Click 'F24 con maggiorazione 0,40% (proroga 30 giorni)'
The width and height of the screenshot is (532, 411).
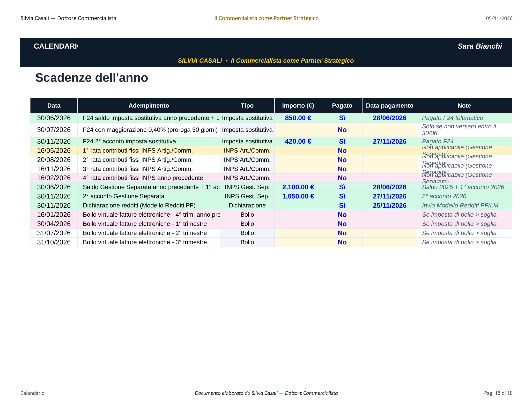150,130
